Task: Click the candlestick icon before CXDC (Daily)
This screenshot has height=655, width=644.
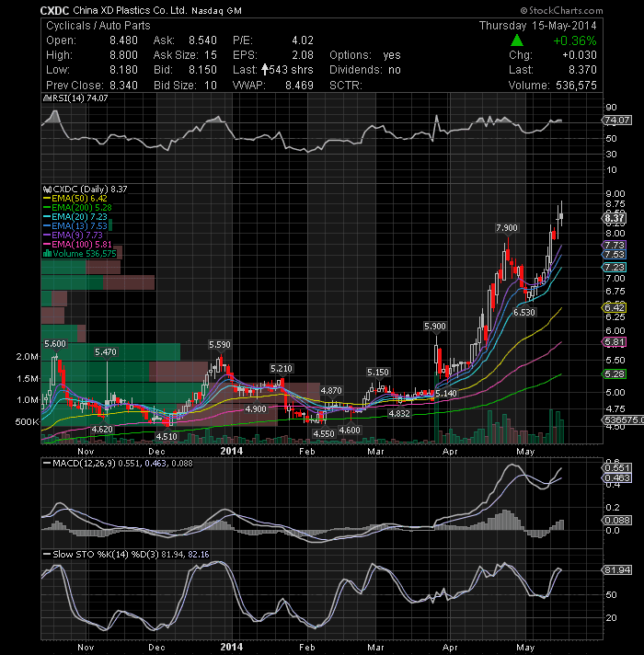Action: [x=47, y=190]
